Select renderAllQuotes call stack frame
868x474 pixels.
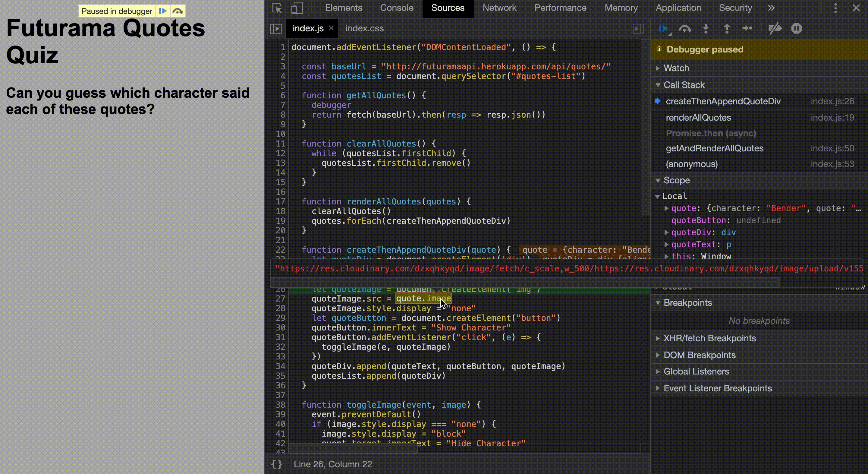click(x=698, y=118)
